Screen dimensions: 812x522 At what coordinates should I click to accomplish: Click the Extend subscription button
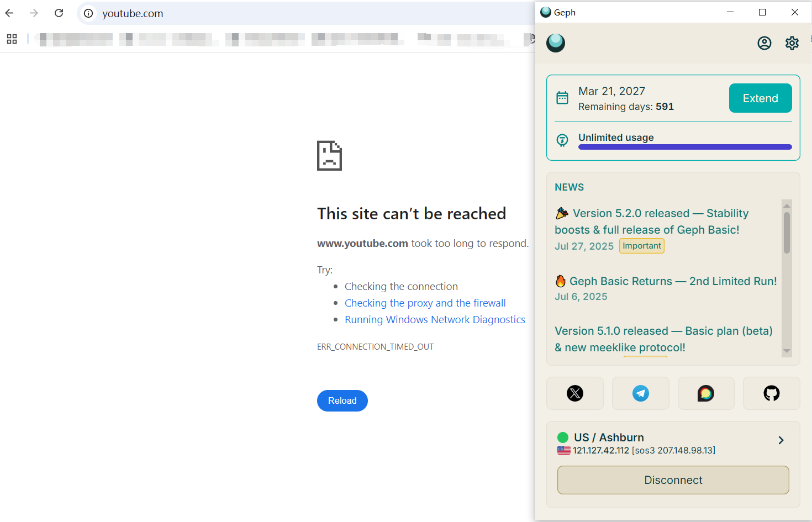[761, 98]
